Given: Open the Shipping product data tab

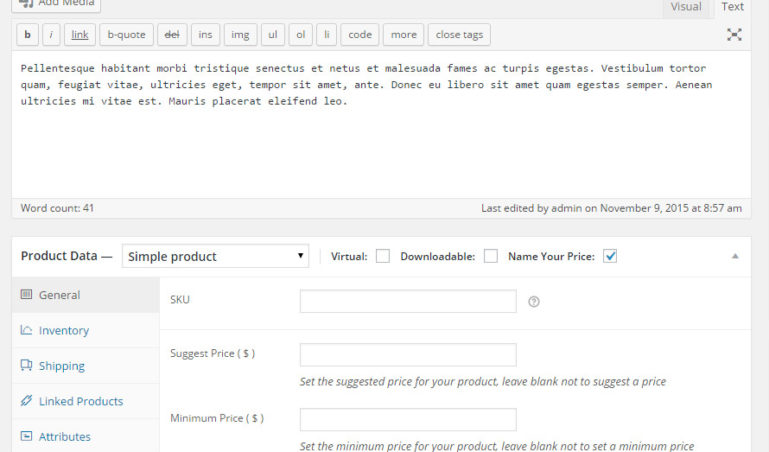Looking at the screenshot, I should [86, 366].
